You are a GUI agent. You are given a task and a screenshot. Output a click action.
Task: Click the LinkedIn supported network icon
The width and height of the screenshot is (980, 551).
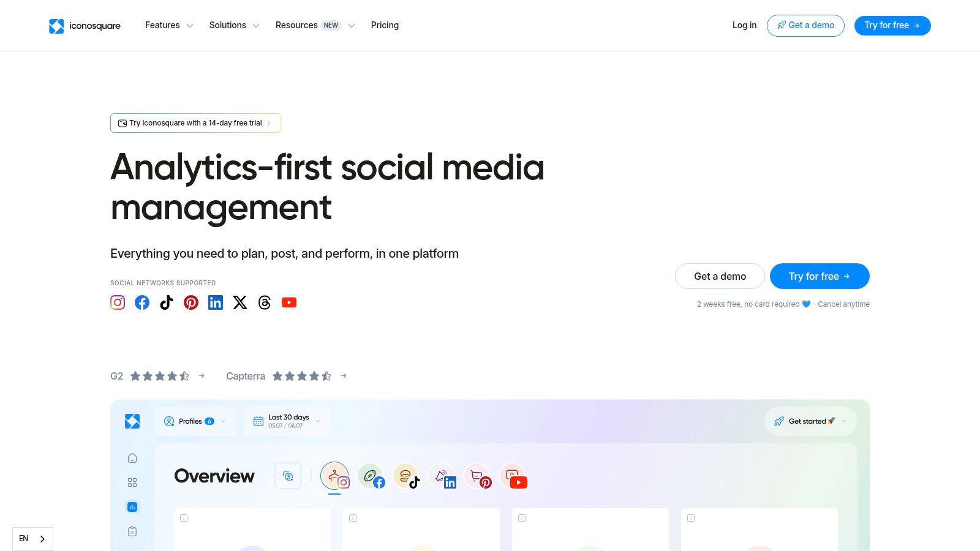[216, 302]
